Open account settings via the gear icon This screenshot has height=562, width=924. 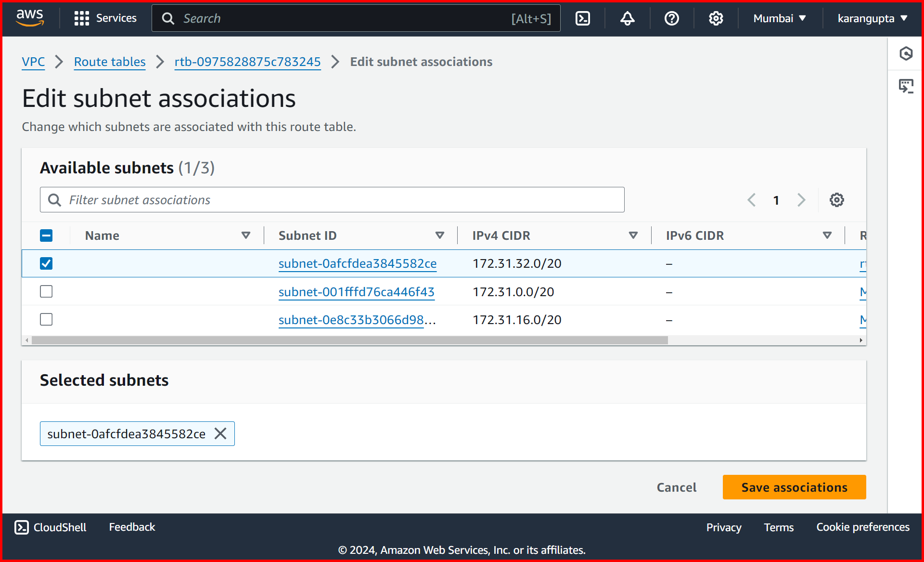(x=716, y=18)
